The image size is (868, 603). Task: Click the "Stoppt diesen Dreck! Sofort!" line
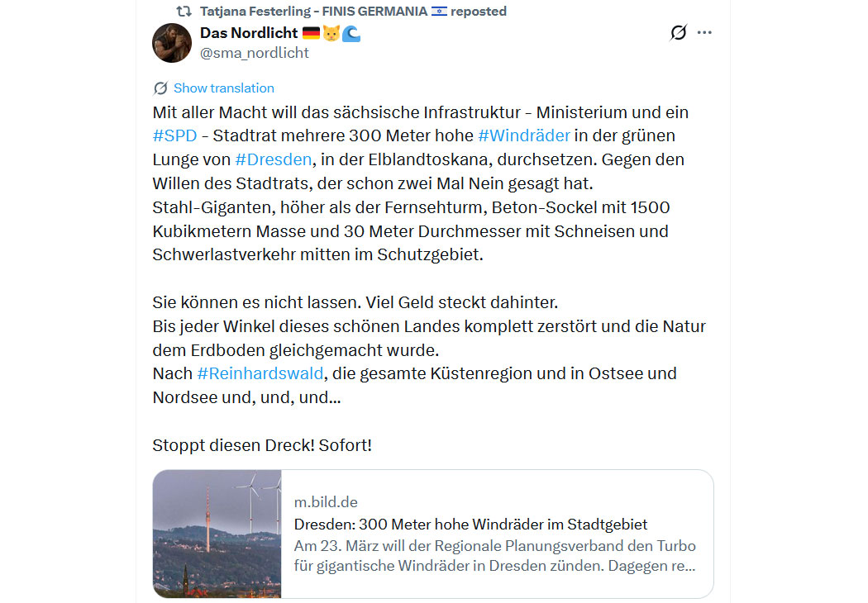point(262,445)
